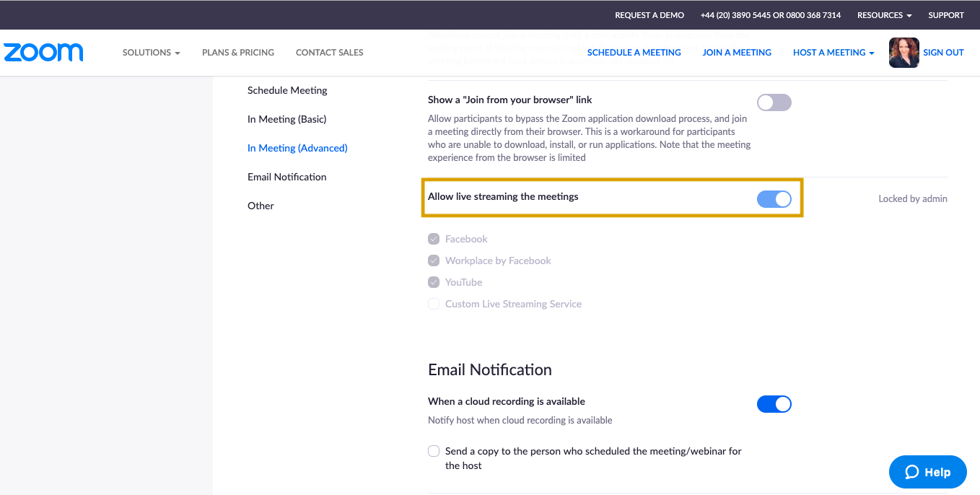Click 'When a cloud recording is available' label

pyautogui.click(x=507, y=401)
